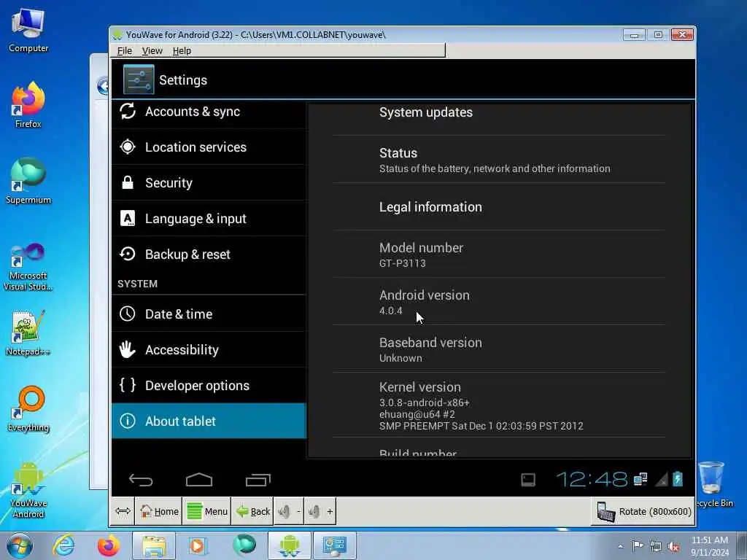The width and height of the screenshot is (747, 560).
Task: Tap the screenshot icon in Android status bar
Action: pos(528,480)
